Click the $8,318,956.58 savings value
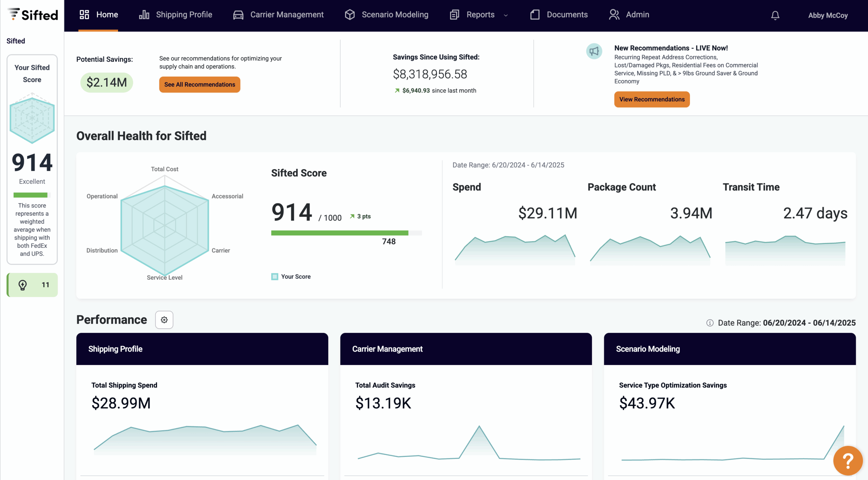868x480 pixels. click(430, 74)
